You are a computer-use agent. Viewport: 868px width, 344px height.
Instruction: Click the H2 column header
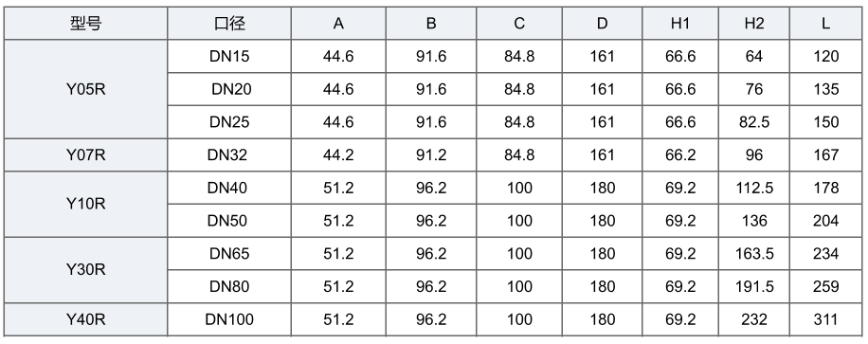(754, 24)
